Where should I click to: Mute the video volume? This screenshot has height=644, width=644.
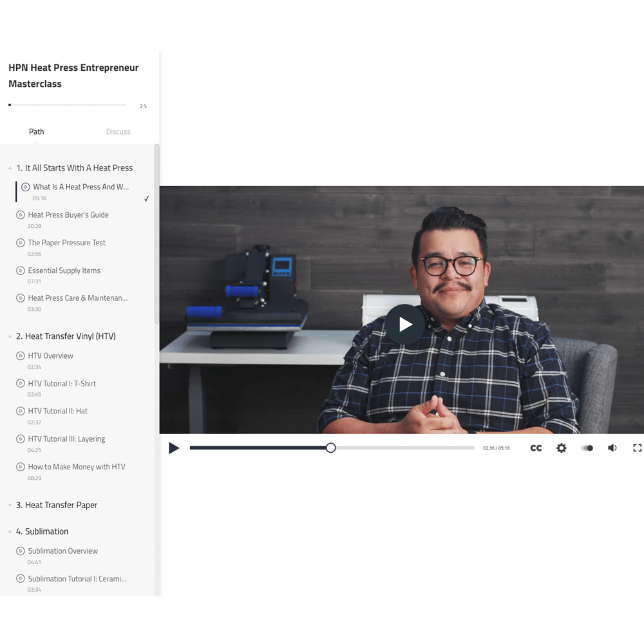click(612, 448)
